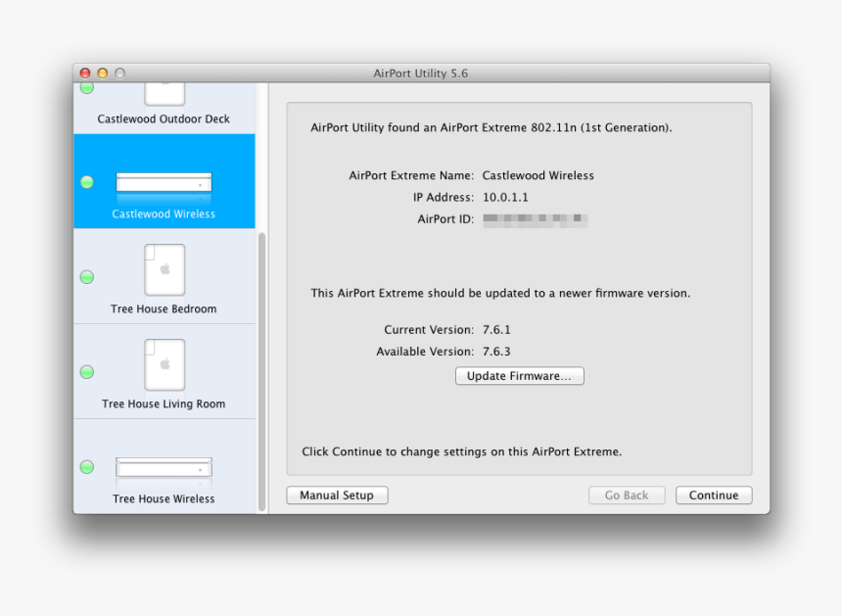Click the Tree House Wireless label
842x616 pixels.
point(164,498)
